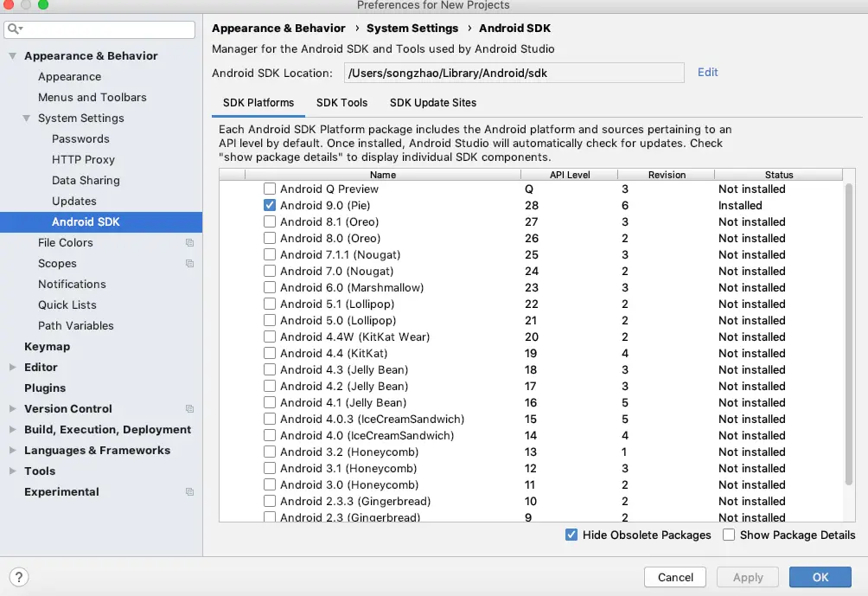Open Notifications settings
The image size is (868, 596).
pyautogui.click(x=72, y=284)
